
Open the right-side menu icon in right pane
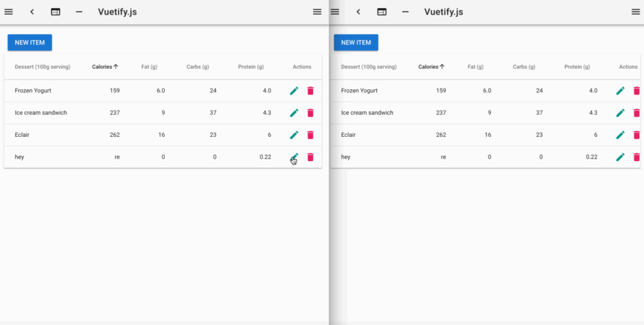point(635,12)
